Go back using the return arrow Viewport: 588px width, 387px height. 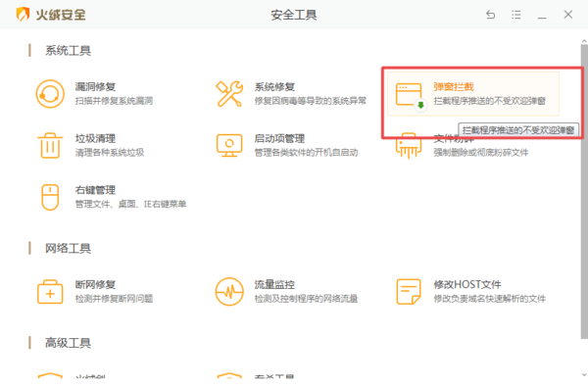click(x=491, y=15)
